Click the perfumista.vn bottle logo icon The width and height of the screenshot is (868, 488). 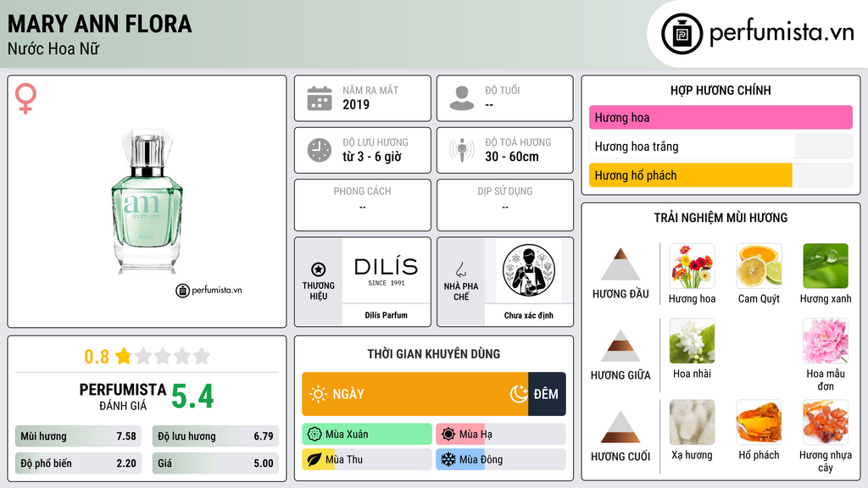(x=682, y=34)
